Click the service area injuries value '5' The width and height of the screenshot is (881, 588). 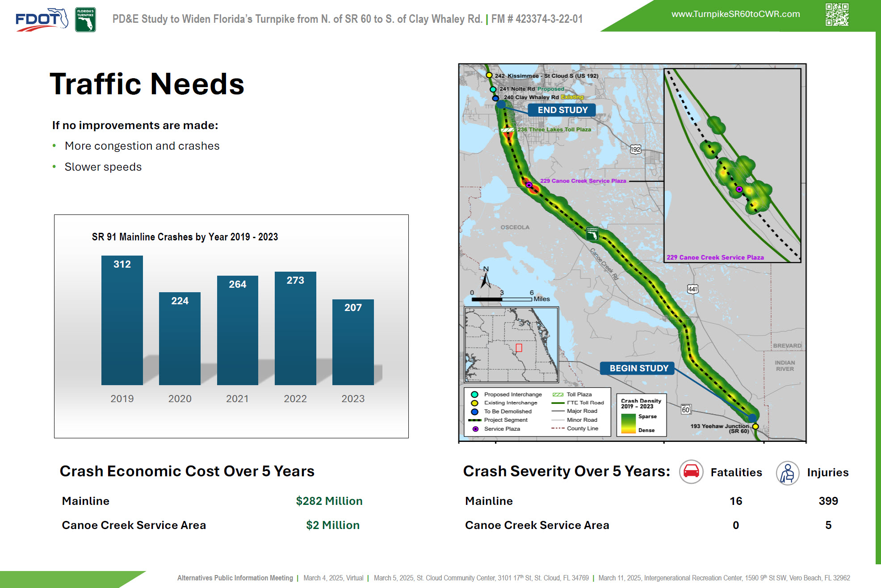pos(828,525)
